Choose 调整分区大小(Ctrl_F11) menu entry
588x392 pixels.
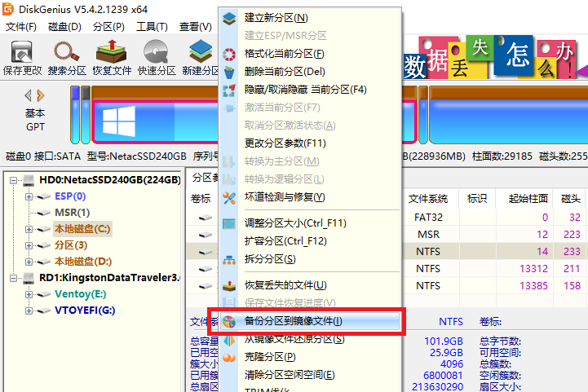pos(310,224)
